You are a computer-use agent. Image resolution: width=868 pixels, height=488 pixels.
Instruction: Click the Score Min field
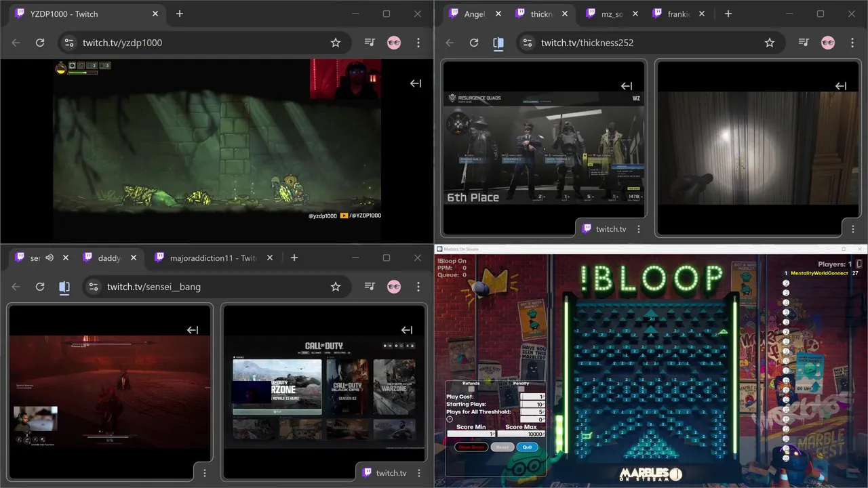(x=471, y=434)
